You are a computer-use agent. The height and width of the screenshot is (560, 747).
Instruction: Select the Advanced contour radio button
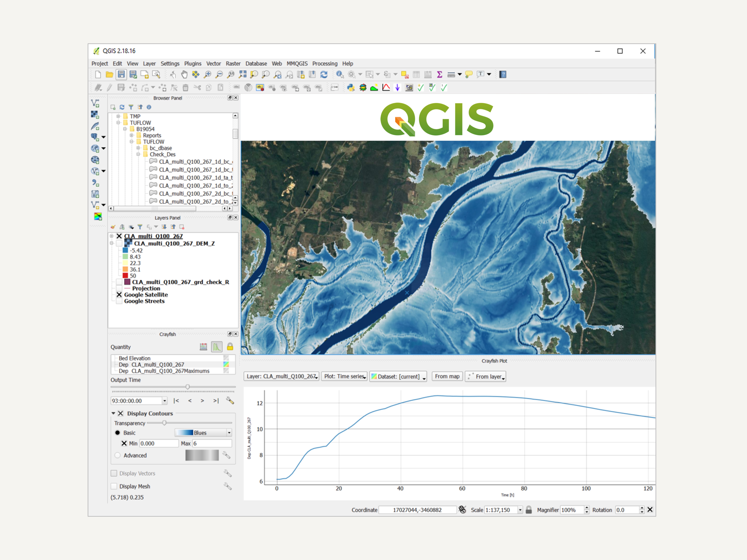click(118, 455)
